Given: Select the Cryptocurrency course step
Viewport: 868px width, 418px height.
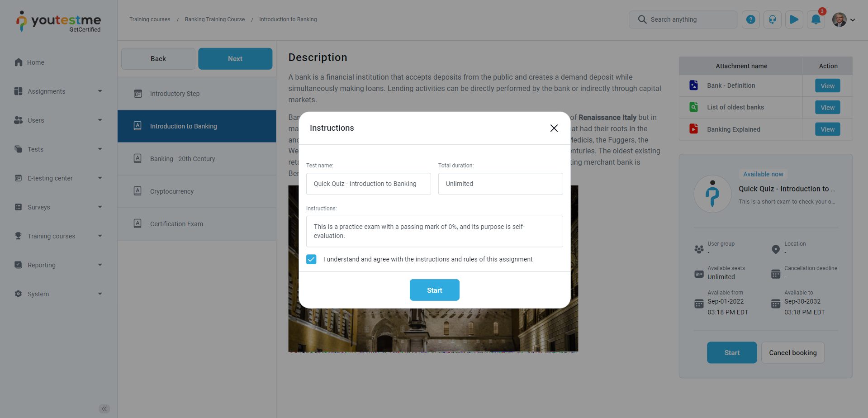Looking at the screenshot, I should pyautogui.click(x=172, y=191).
